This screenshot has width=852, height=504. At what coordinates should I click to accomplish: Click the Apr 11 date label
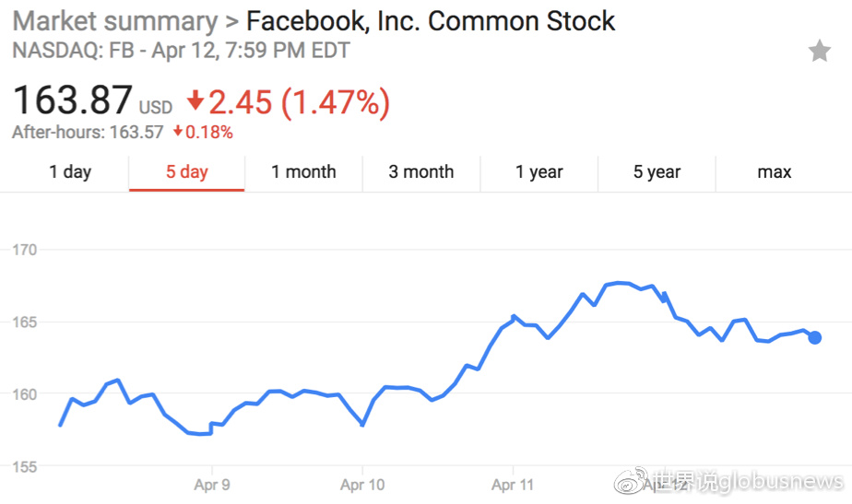(x=513, y=485)
